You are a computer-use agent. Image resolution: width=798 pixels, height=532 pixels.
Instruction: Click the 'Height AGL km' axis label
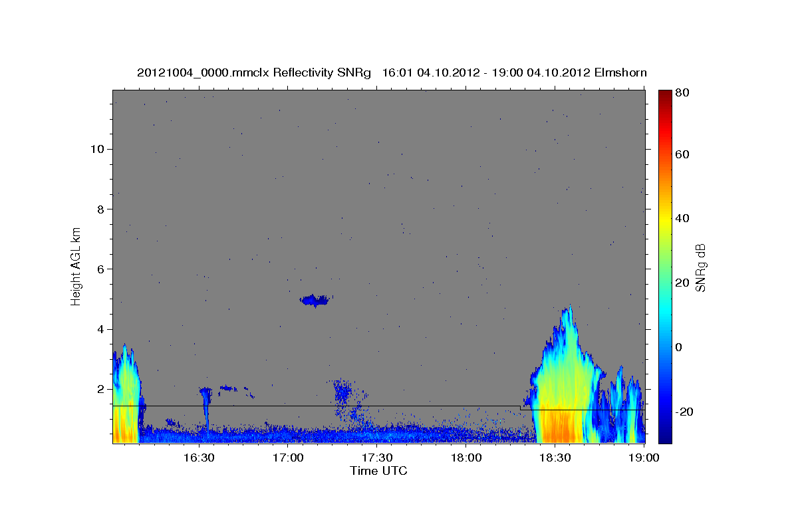(76, 265)
